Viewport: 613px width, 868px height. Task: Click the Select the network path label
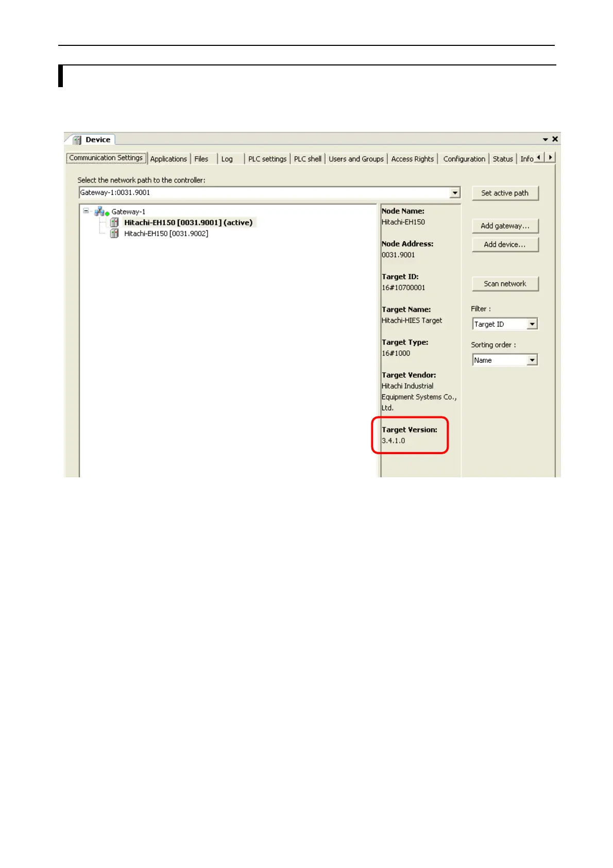[x=141, y=180]
